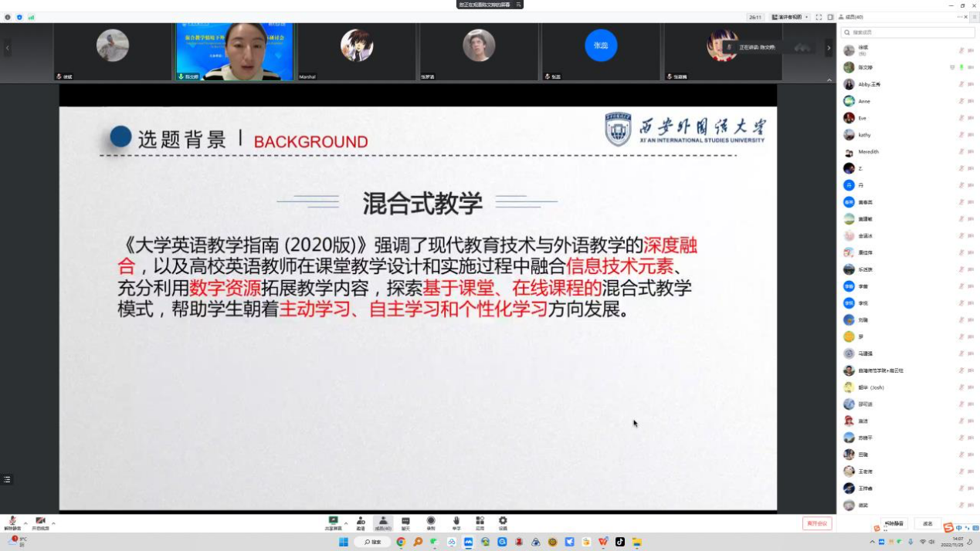Click the Raise Hand (举手) icon
The height and width of the screenshot is (551, 980).
(x=456, y=522)
